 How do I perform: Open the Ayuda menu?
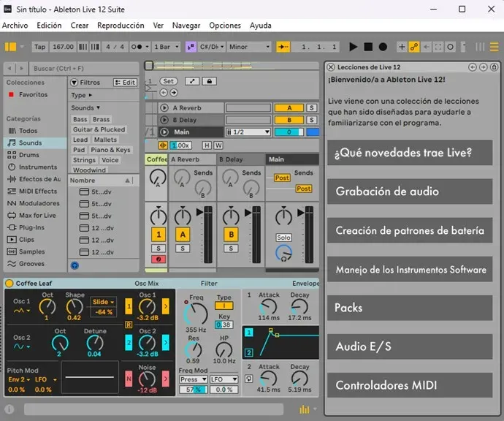pyautogui.click(x=260, y=26)
